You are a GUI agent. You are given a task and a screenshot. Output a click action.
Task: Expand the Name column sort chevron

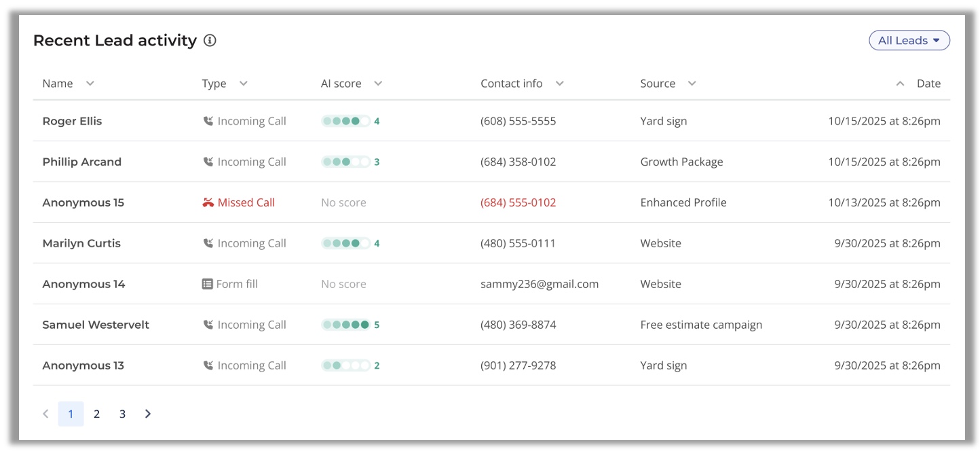[x=90, y=84]
